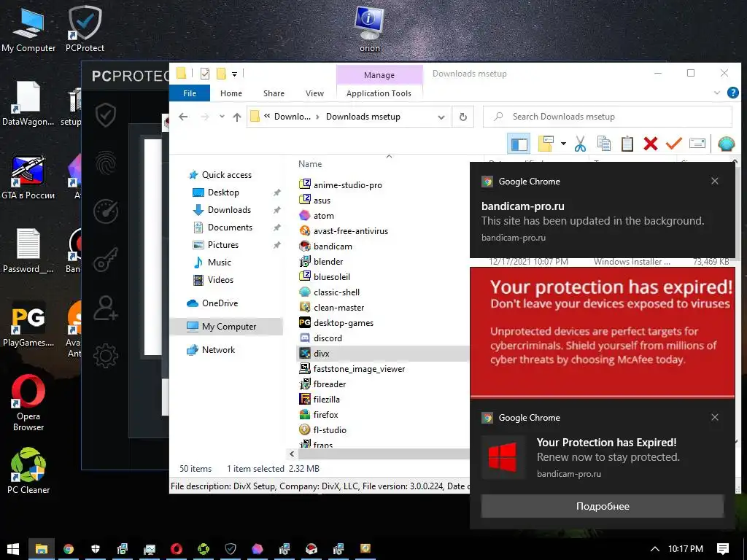Viewport: 747px width, 560px height.
Task: Click the orange checkmark Properties icon
Action: click(673, 144)
